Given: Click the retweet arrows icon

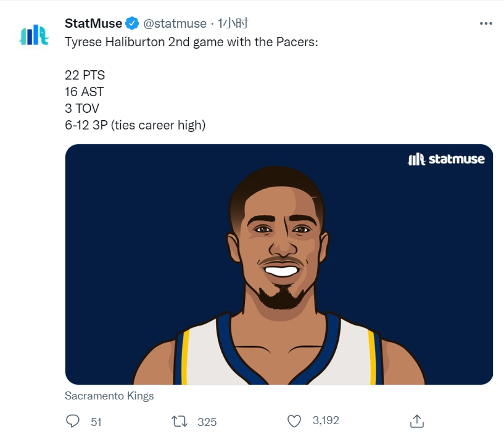Looking at the screenshot, I should point(180,421).
